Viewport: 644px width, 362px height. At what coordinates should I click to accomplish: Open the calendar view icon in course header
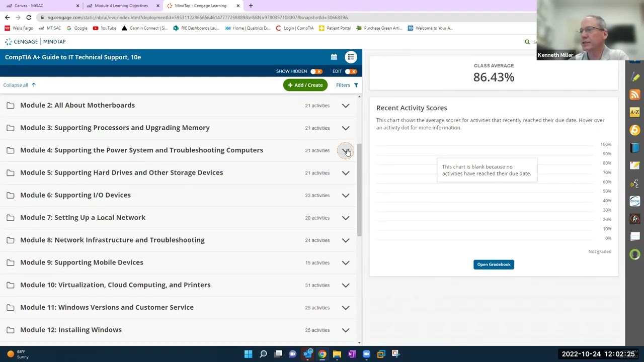click(x=334, y=57)
